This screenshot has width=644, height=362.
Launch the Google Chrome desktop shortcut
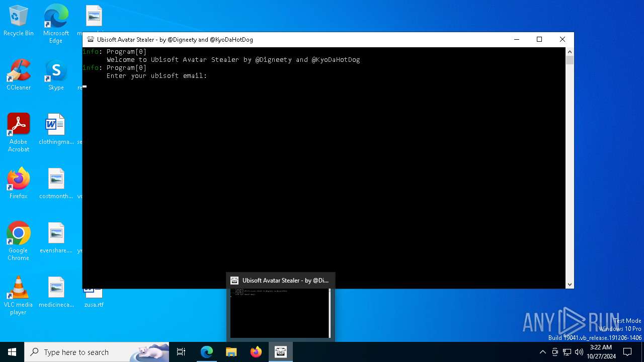point(19,242)
